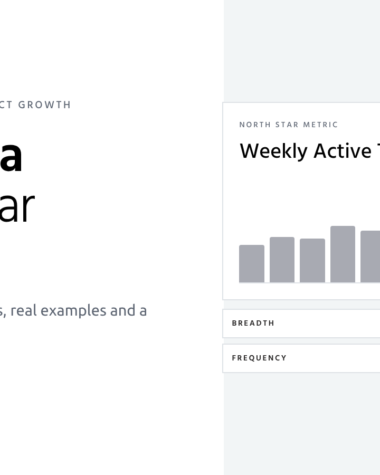Click the light-weight ar headline text

17,207
